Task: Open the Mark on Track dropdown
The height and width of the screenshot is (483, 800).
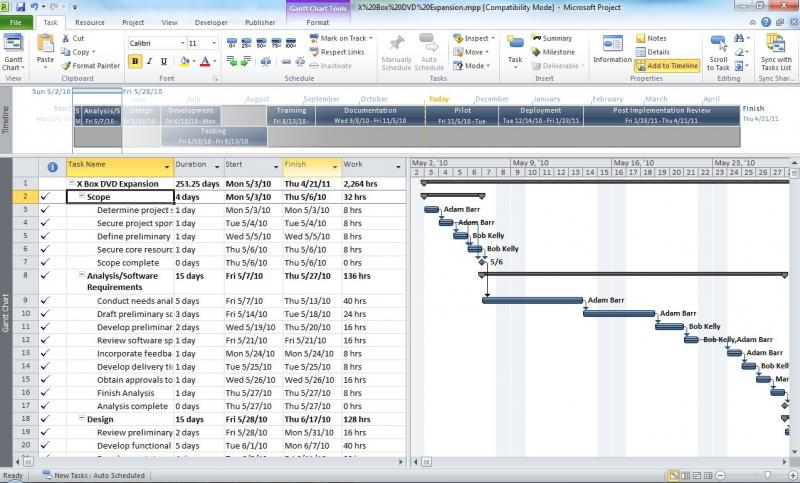Action: tap(371, 38)
